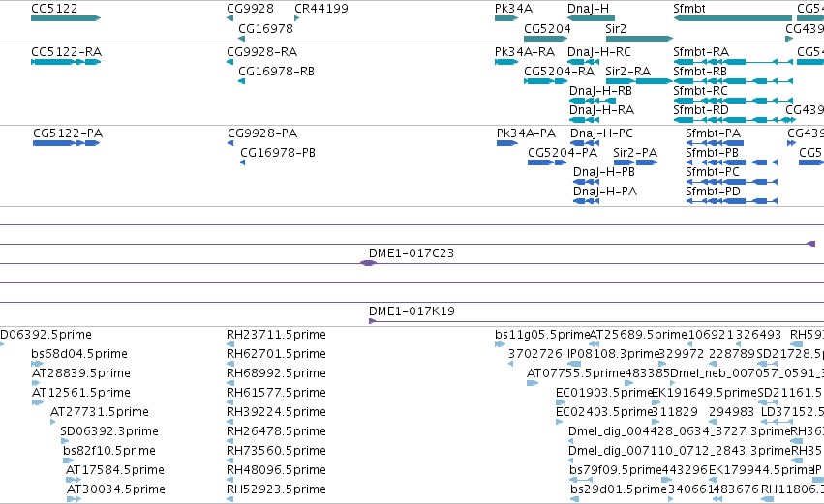Click the EC02403.5prime EST
The height and width of the screenshot is (504, 824).
pyautogui.click(x=559, y=422)
